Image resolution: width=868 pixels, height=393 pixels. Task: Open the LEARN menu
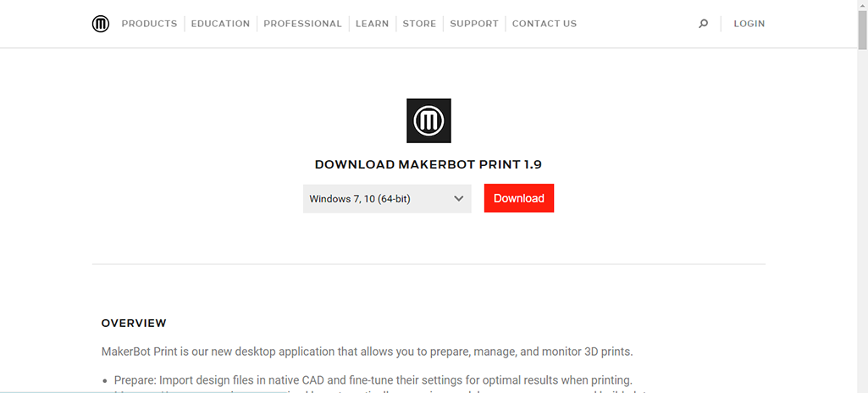372,24
